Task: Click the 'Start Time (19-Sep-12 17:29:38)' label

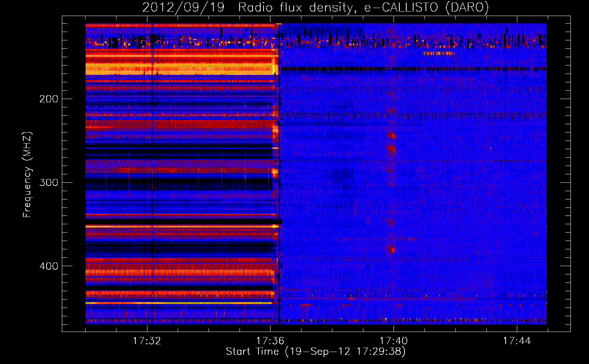Action: coord(316,352)
